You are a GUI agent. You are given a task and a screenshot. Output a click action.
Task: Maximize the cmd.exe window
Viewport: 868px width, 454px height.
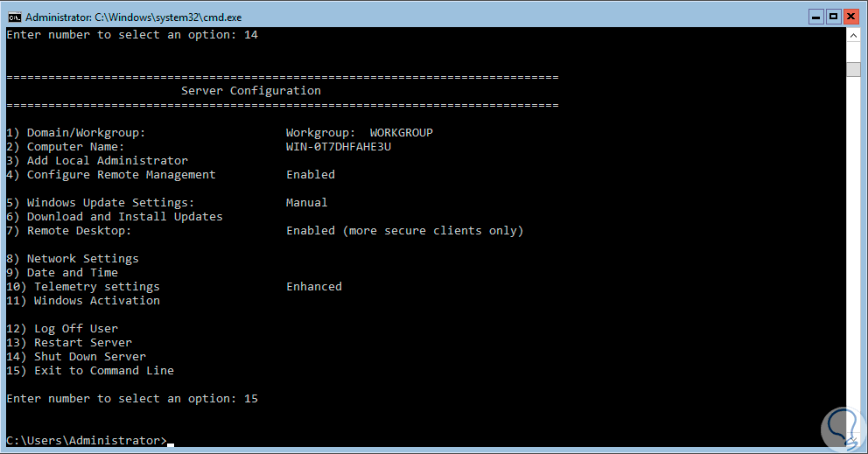point(833,16)
